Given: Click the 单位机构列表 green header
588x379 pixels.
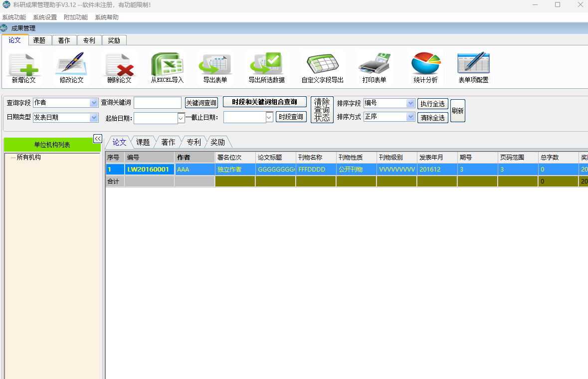Looking at the screenshot, I should coord(52,145).
